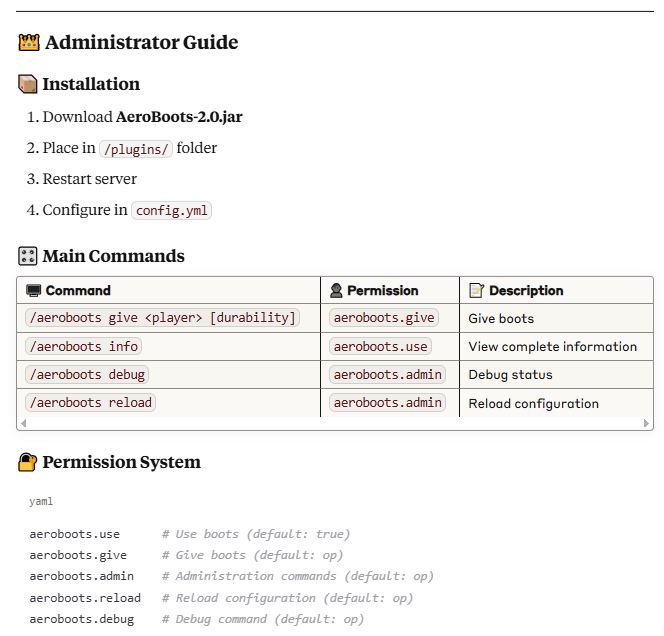Click the /aeroboots info command cell
This screenshot has height=636, width=664.
click(x=84, y=346)
